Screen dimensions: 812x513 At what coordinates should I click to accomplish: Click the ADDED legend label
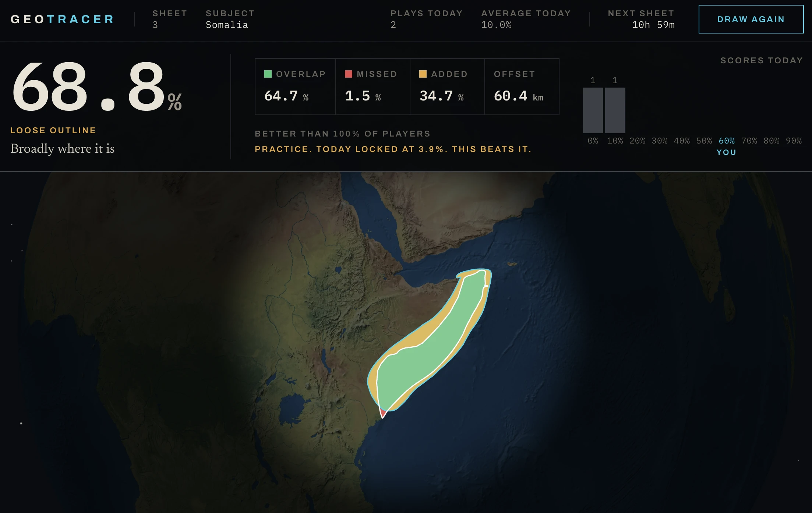point(449,74)
